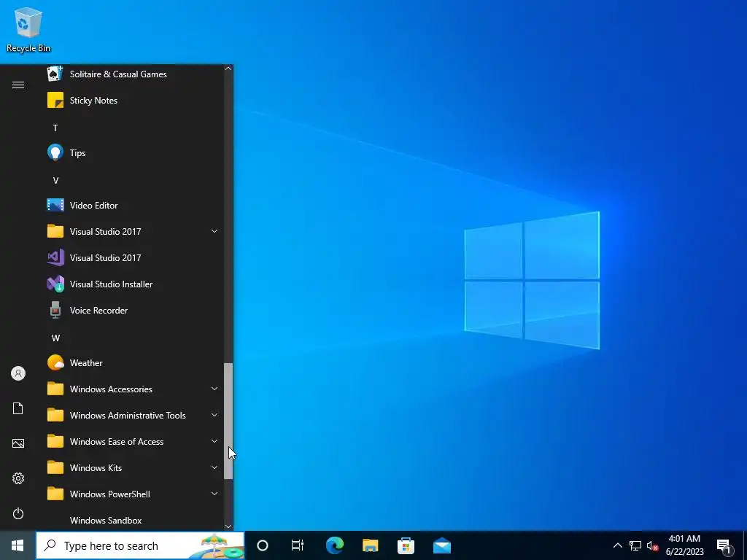Jump to letter T section header
This screenshot has width=747, height=560.
pos(55,128)
